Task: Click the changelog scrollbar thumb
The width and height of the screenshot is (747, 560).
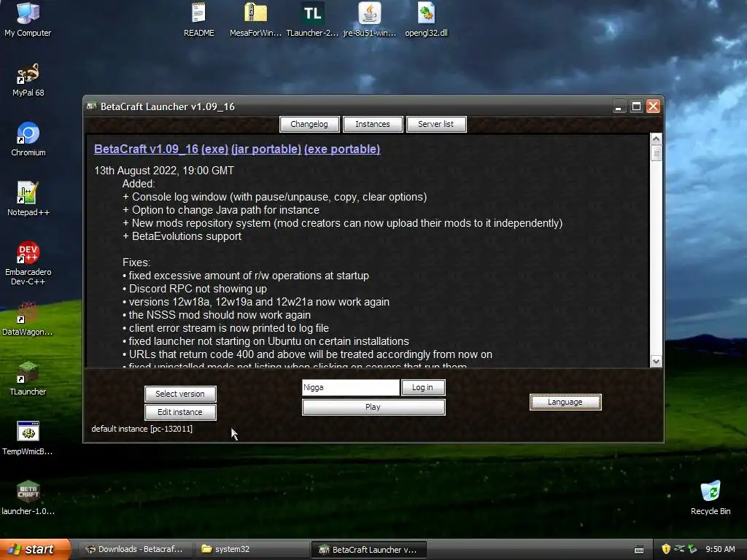Action: 656,153
